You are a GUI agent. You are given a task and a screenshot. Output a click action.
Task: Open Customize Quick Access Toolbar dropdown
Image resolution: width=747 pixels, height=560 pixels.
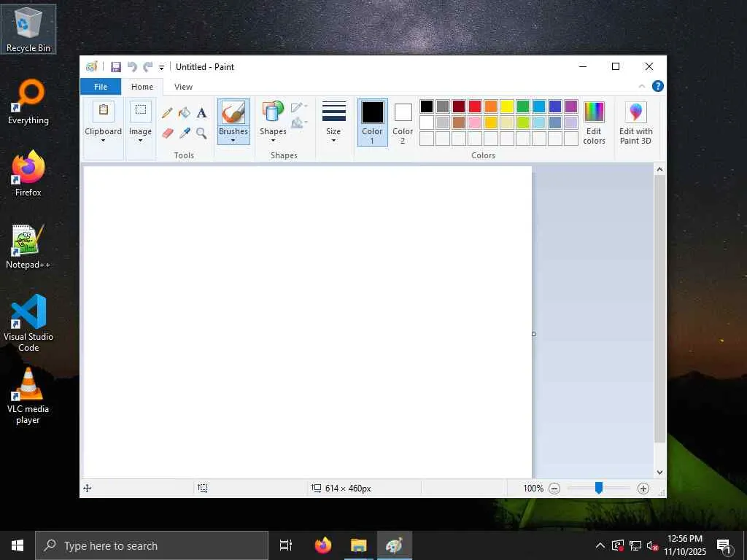coord(161,68)
